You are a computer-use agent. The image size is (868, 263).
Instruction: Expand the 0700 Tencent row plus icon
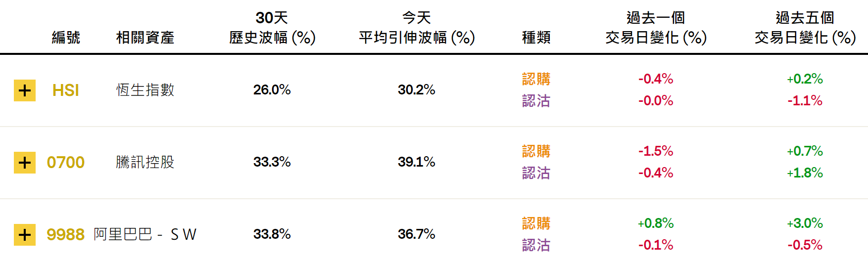(25, 163)
